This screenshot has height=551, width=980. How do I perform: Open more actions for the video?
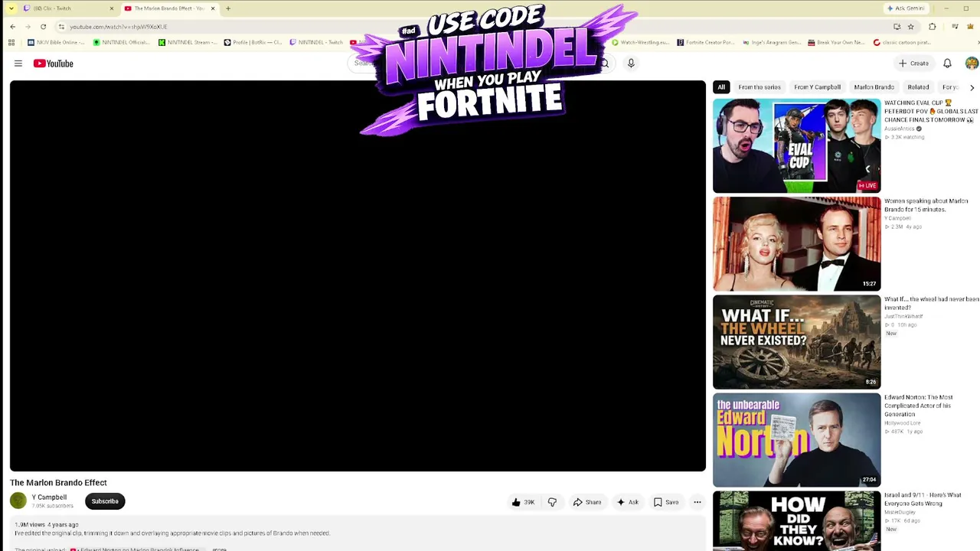(697, 502)
